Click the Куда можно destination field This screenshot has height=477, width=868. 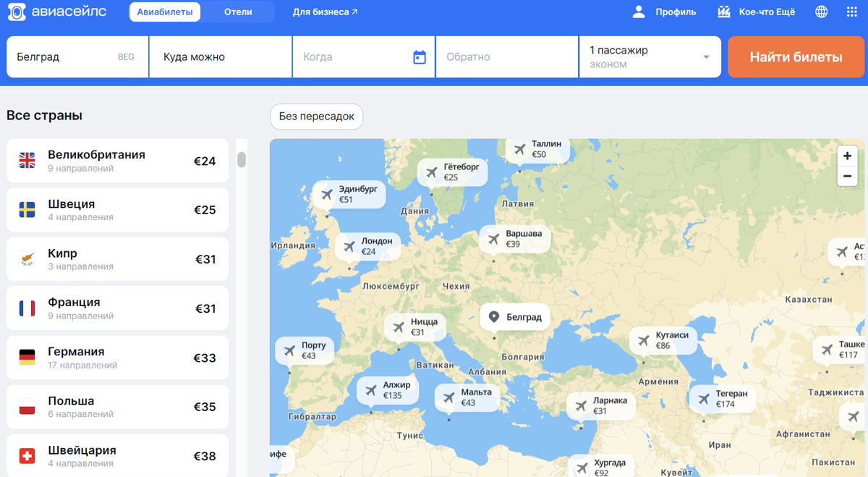(x=221, y=57)
